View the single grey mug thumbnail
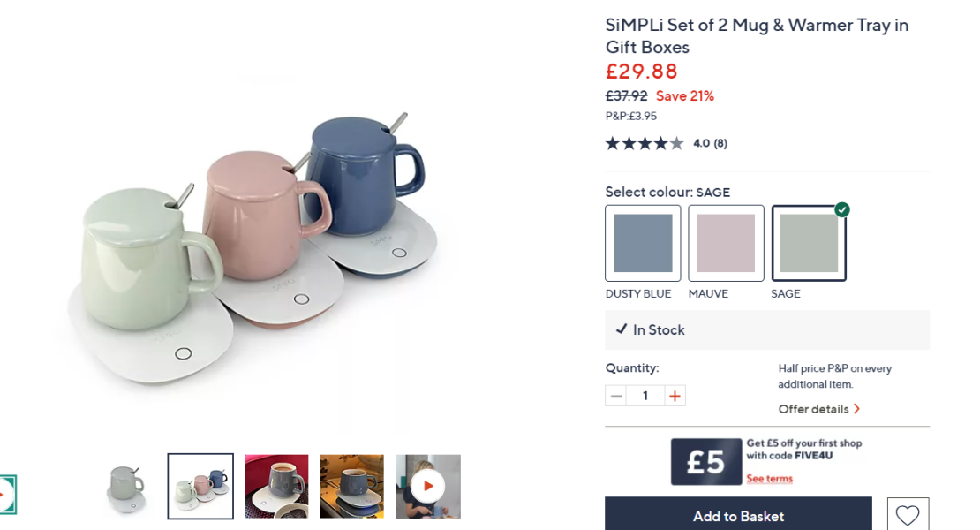This screenshot has width=980, height=530. coord(125,486)
